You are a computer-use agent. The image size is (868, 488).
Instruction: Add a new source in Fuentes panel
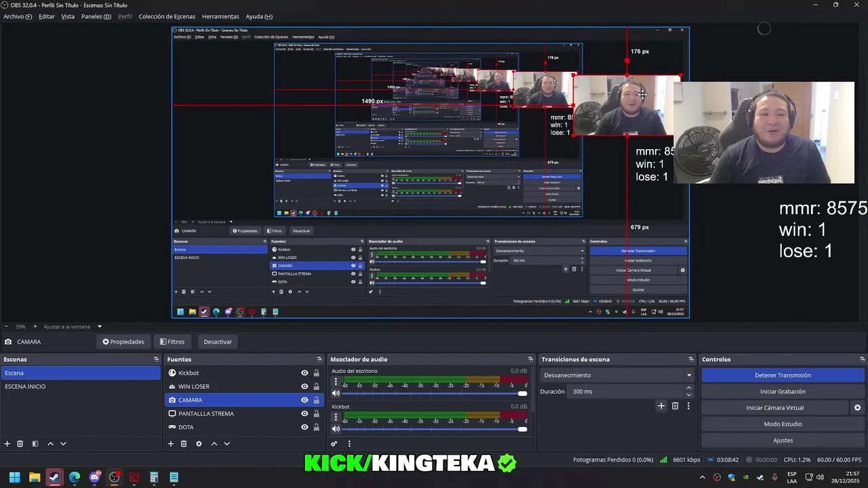pos(171,444)
